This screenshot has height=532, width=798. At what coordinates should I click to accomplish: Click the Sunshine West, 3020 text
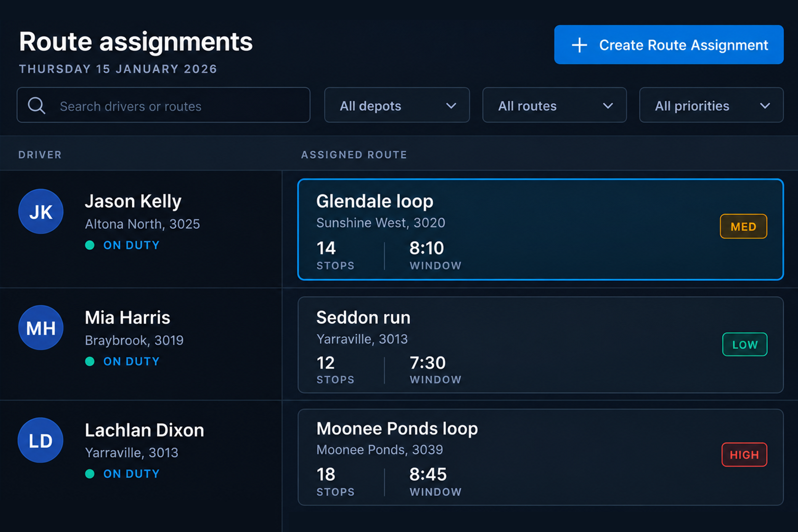pyautogui.click(x=381, y=223)
